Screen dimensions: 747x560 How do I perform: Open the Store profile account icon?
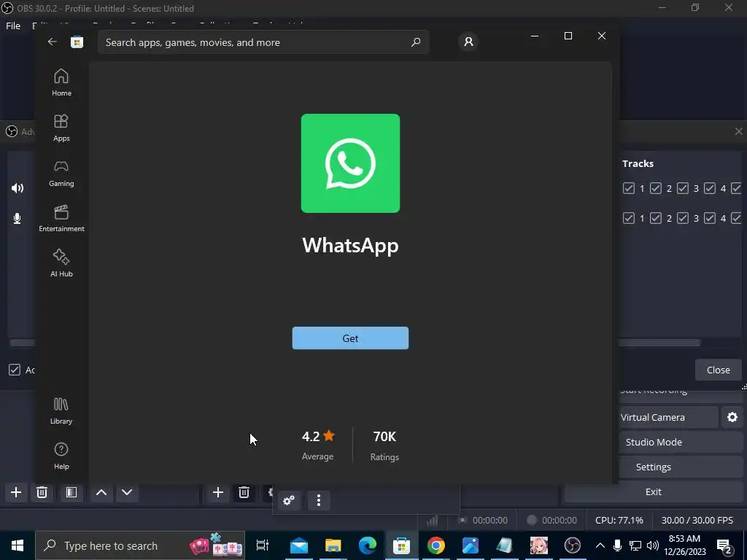[468, 42]
